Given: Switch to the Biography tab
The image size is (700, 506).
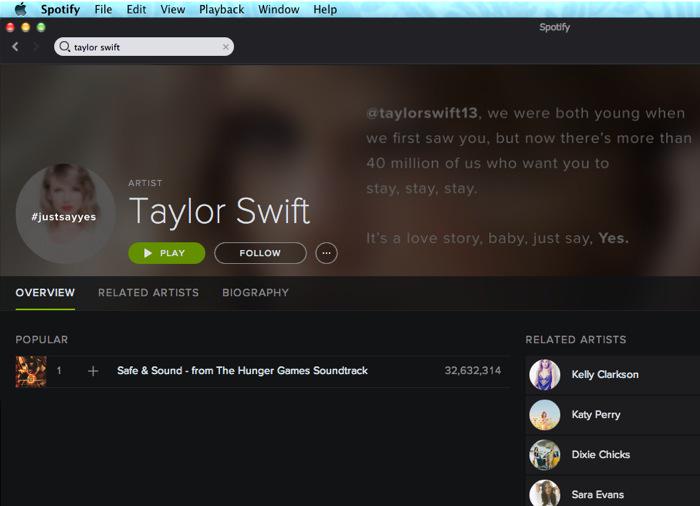Looking at the screenshot, I should (255, 293).
